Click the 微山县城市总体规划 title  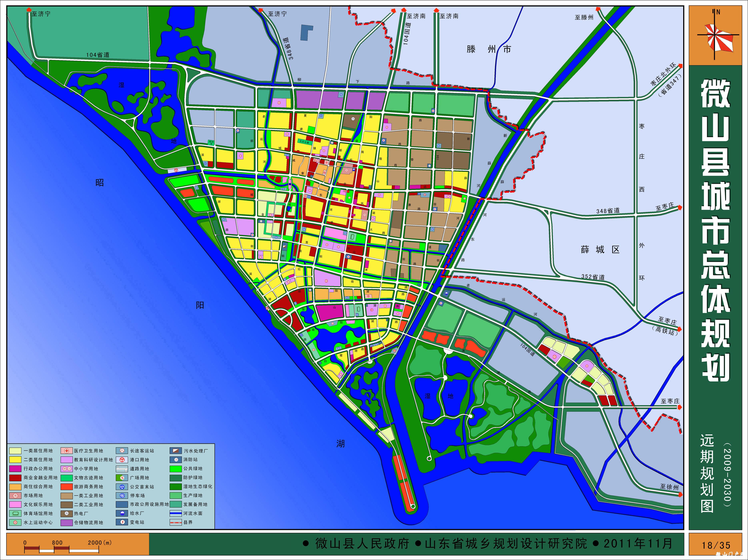coord(716,231)
